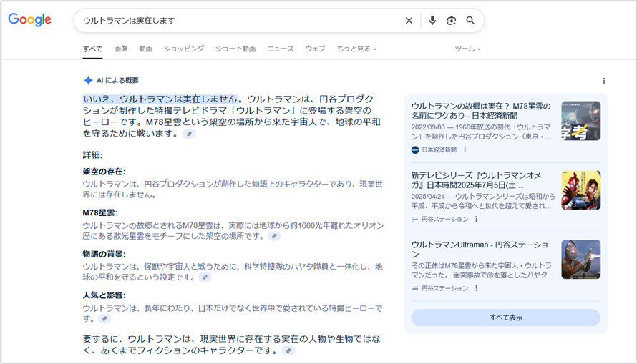Screen dimensions: 637x364
Task: Click source link icon after フィクションのキャラクターです。
Action: point(288,350)
